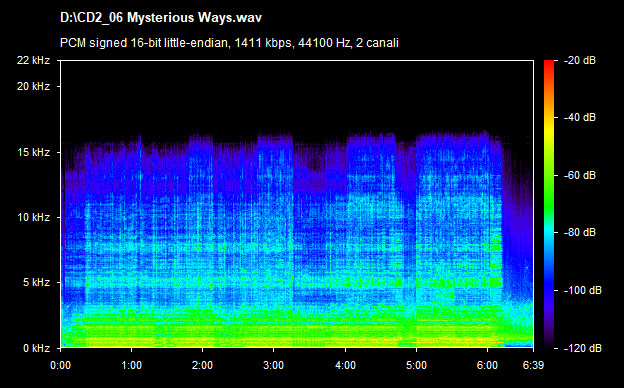Click the 20 kHz frequency axis label

tap(33, 86)
